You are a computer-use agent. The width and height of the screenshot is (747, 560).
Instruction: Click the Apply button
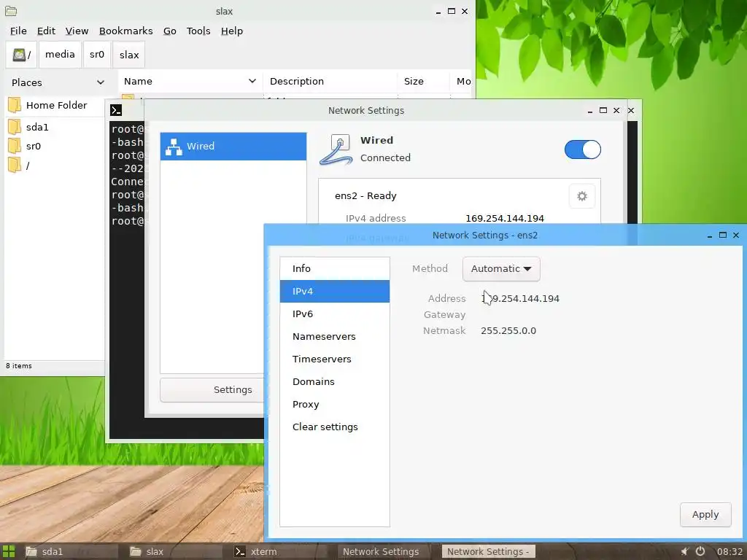click(705, 515)
